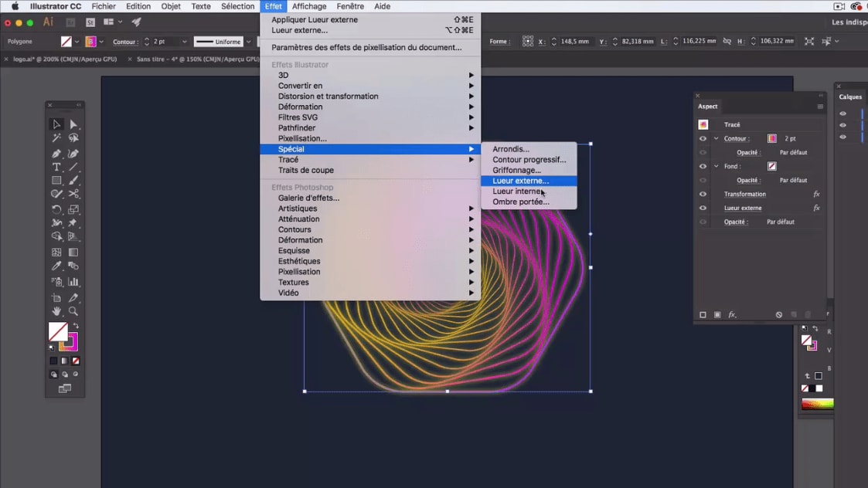The width and height of the screenshot is (868, 488).
Task: Select the Rotate tool
Action: 56,209
